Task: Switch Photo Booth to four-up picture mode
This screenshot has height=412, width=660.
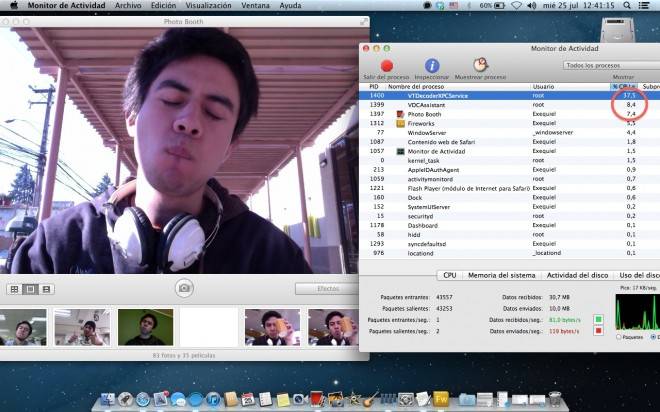Action: click(14, 289)
